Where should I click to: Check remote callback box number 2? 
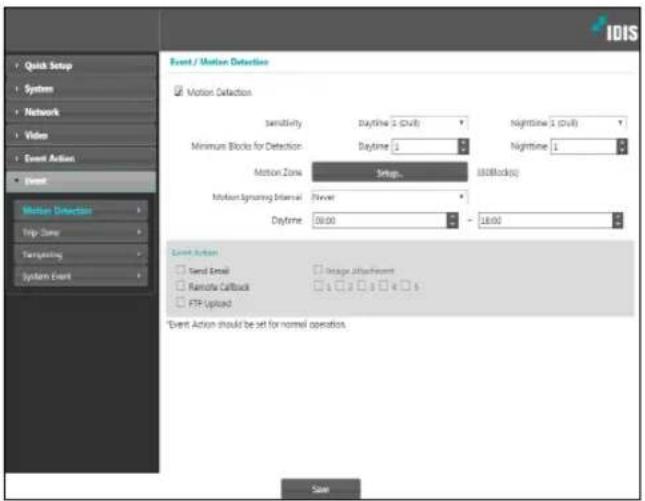click(340, 285)
